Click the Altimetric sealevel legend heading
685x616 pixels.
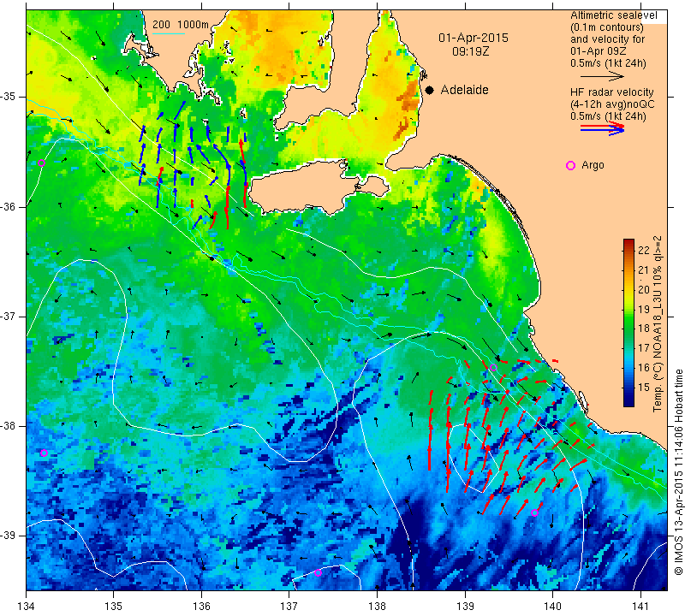[x=614, y=15]
